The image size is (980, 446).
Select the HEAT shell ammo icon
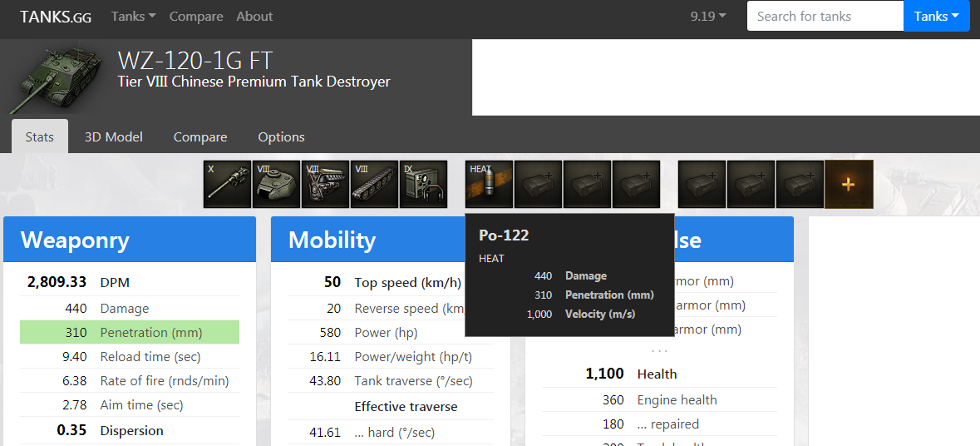coord(490,184)
